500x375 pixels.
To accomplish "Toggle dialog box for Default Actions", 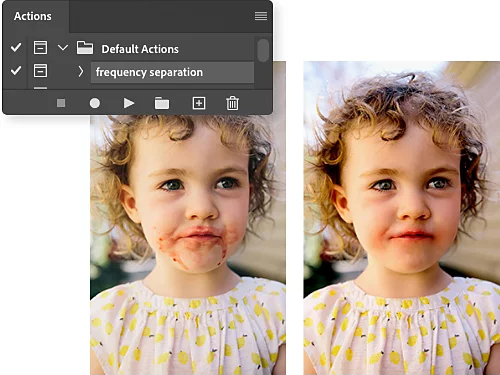I will tap(40, 47).
